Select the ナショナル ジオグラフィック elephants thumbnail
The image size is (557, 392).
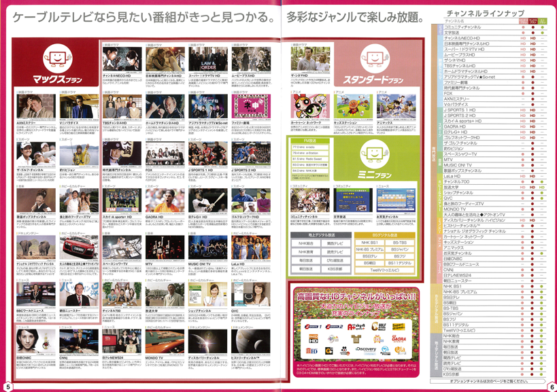36,247
